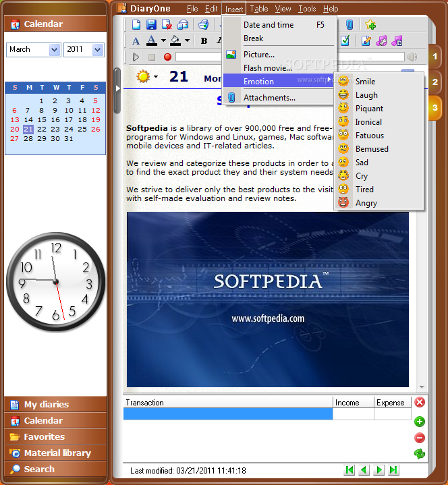The image size is (448, 485).
Task: Expand the fill color dropdown arrow
Action: click(187, 40)
